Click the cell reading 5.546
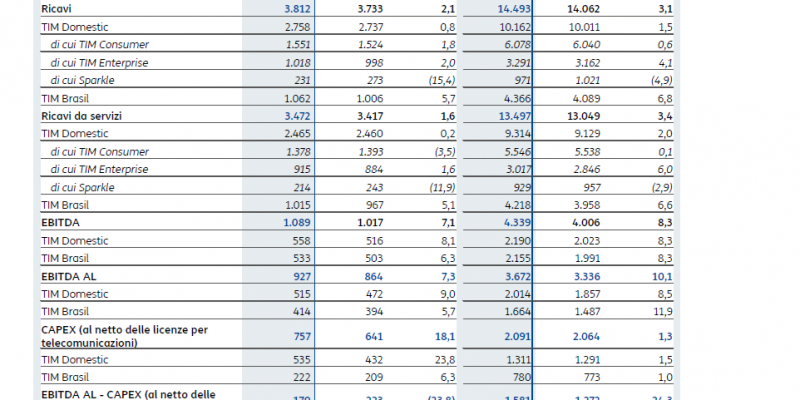The image size is (800, 400). 518,152
